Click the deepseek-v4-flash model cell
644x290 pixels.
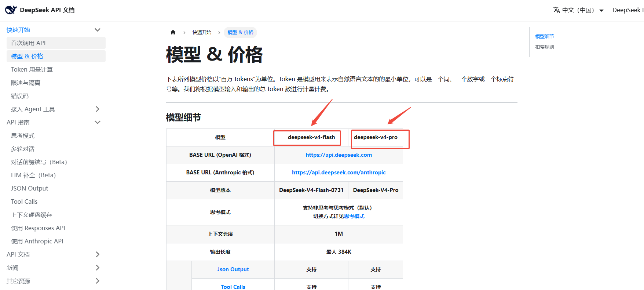click(x=311, y=137)
